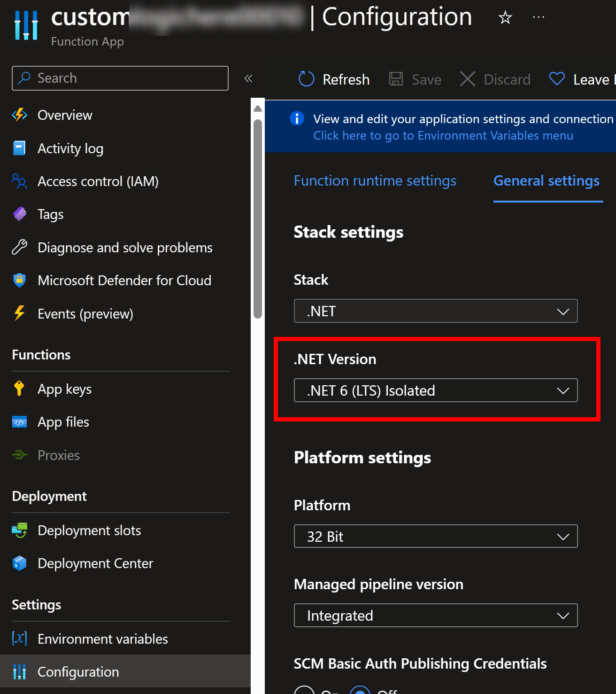
Task: Click the Access control people icon
Action: click(x=19, y=181)
